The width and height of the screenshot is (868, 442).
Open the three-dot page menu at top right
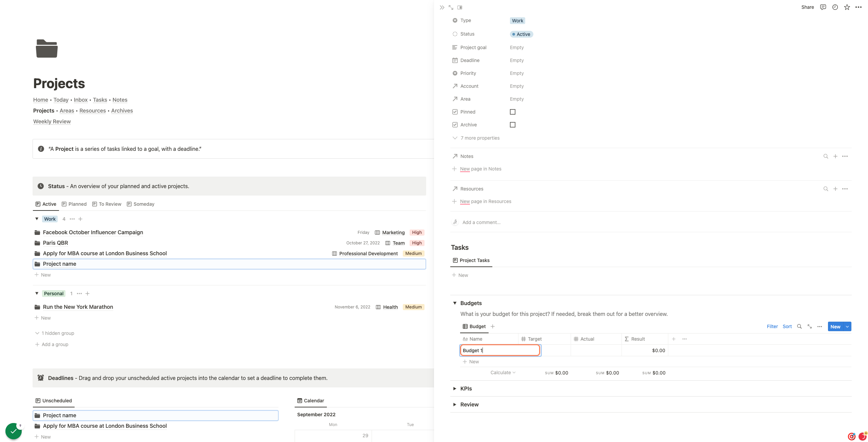859,7
